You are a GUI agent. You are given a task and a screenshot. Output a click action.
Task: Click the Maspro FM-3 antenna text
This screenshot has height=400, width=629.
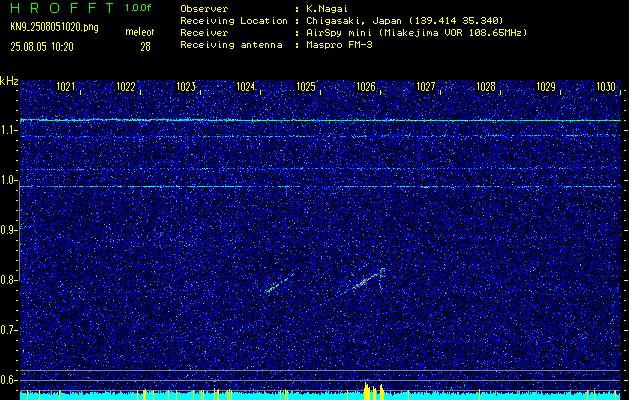pos(339,45)
